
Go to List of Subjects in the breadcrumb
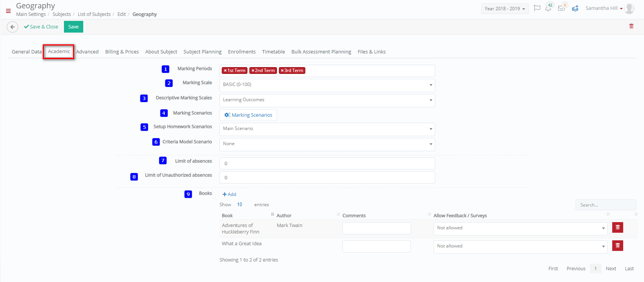point(94,14)
